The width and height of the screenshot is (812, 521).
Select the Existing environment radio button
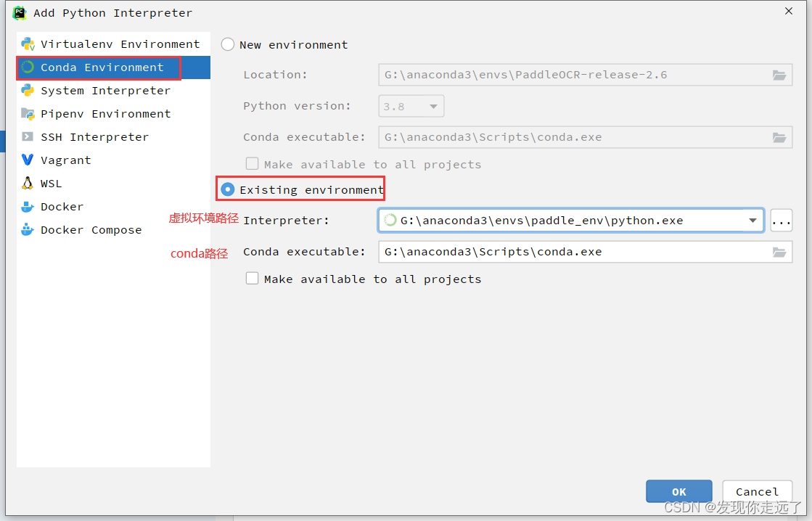click(228, 188)
